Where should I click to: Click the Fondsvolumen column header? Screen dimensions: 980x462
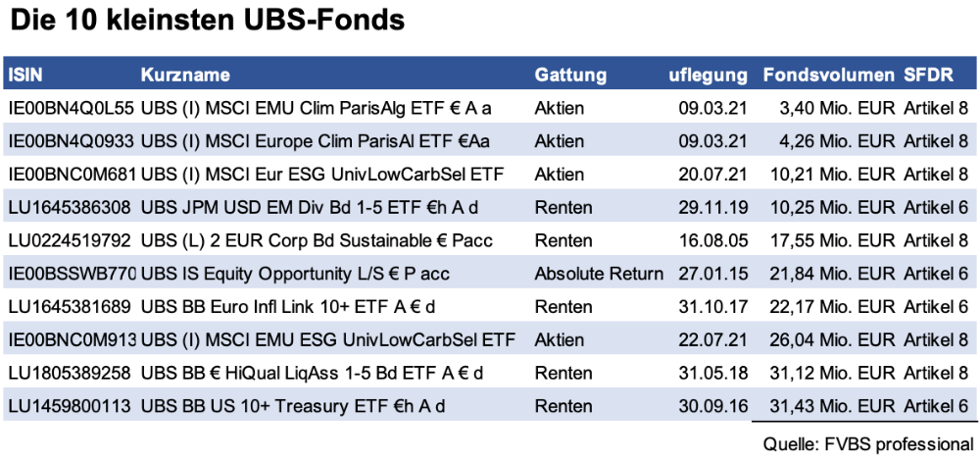click(828, 76)
